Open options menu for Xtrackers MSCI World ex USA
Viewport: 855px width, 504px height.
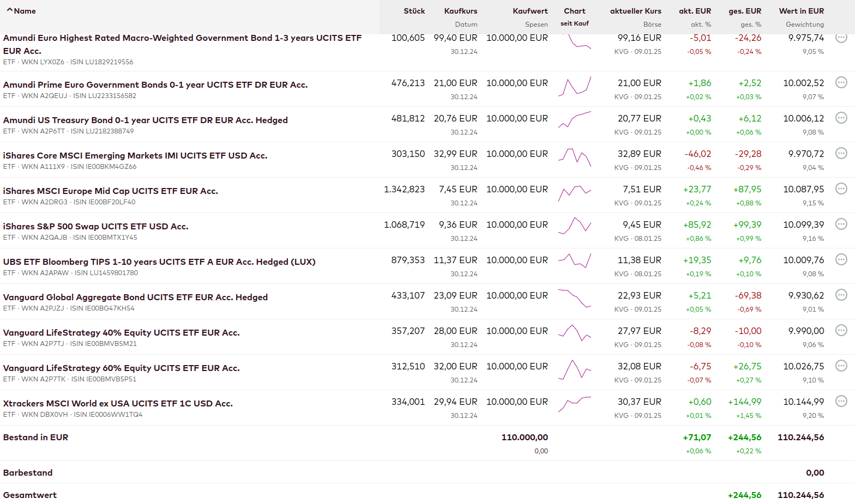841,401
